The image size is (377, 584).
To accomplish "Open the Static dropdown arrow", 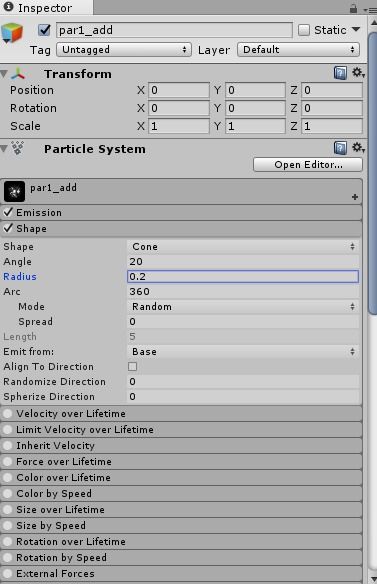I will [356, 29].
